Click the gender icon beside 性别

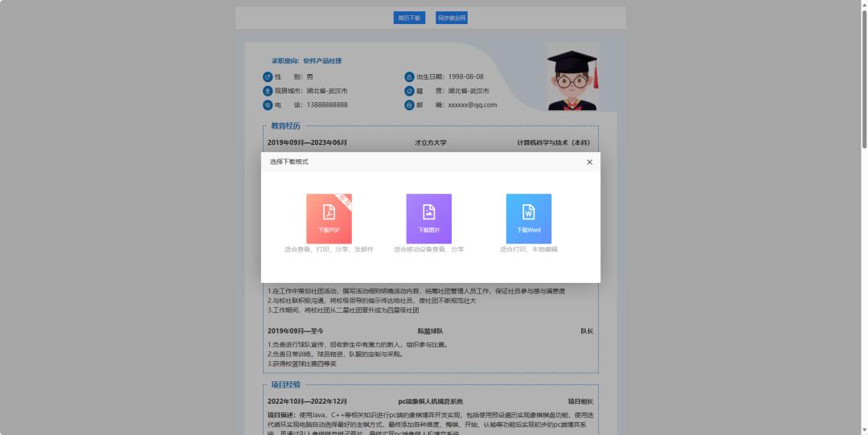268,77
